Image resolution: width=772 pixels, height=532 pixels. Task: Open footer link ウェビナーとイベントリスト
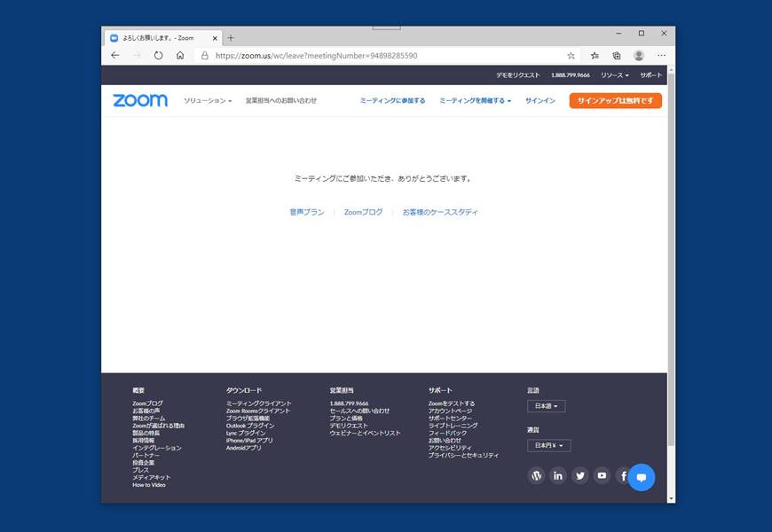(x=366, y=433)
